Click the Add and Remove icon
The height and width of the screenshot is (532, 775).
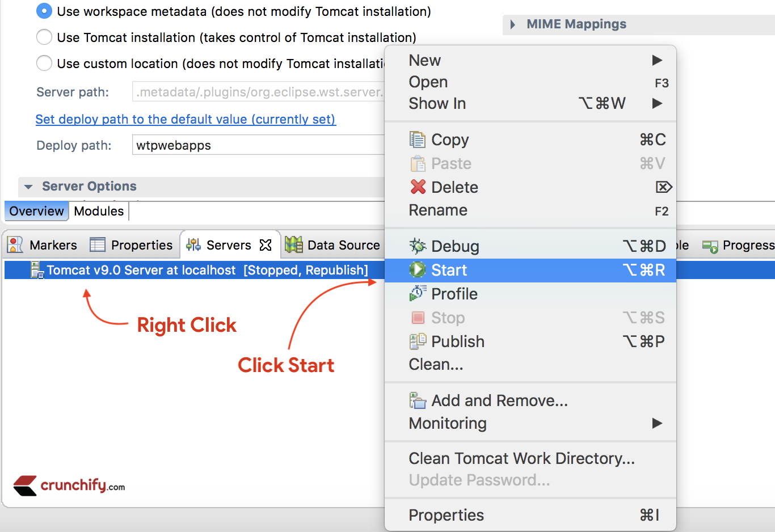[418, 400]
